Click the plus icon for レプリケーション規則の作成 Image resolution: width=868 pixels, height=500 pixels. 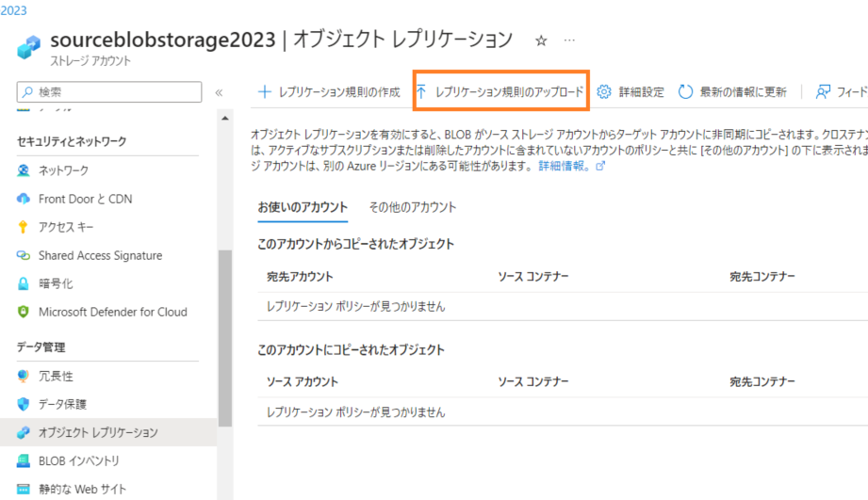(x=265, y=92)
